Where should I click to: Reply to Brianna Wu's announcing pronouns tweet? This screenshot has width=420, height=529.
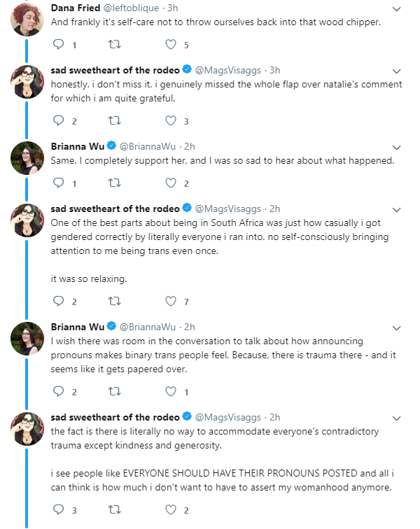coord(59,391)
